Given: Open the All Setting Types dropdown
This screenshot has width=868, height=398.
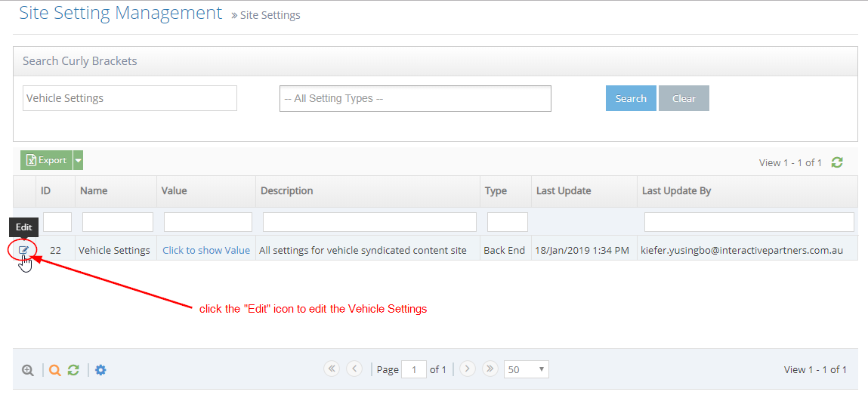Looking at the screenshot, I should pos(415,98).
